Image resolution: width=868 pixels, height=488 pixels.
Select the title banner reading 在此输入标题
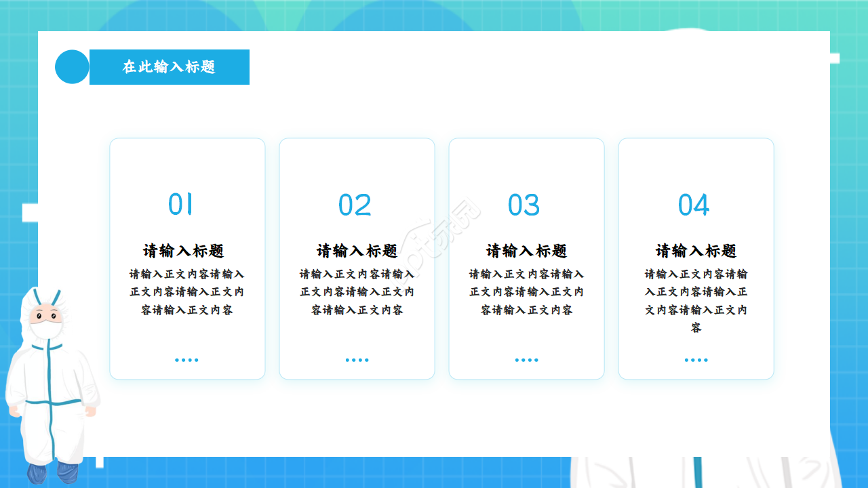tap(169, 67)
